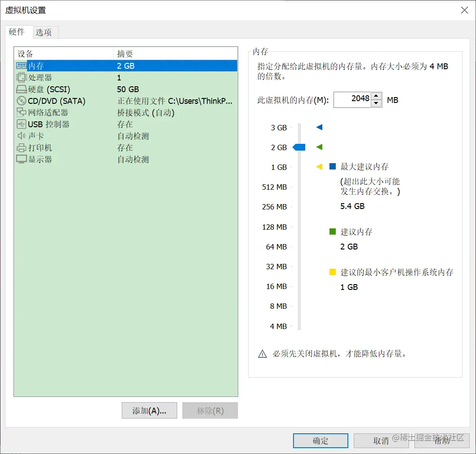Select the CD/DVD (SATA) row
Viewport: 476px width, 454px height.
click(x=126, y=101)
